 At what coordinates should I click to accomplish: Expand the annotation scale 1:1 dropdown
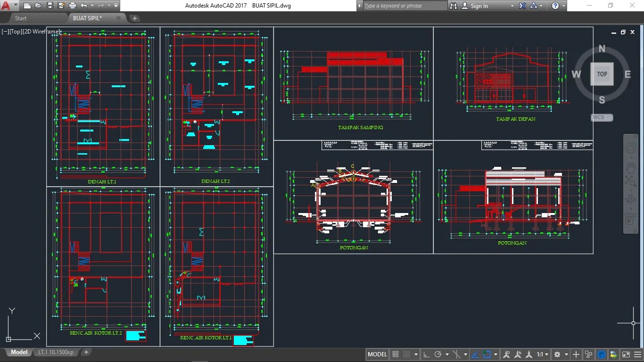pyautogui.click(x=543, y=354)
